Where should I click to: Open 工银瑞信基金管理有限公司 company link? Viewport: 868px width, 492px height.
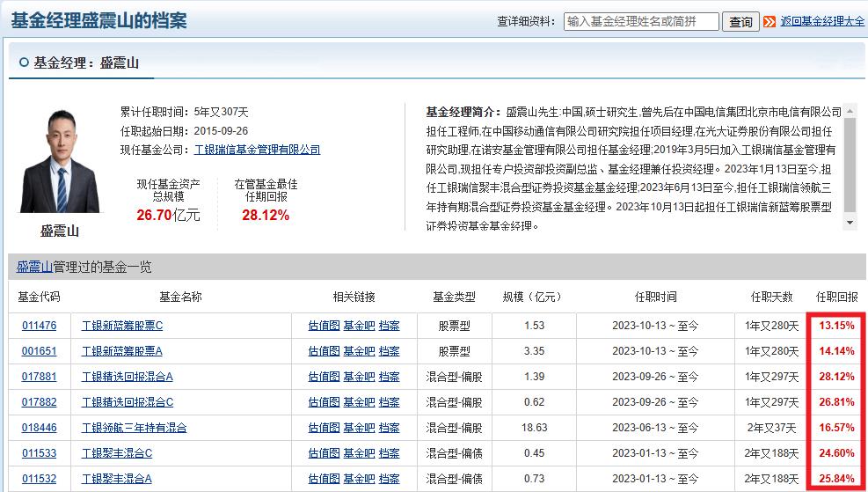point(258,150)
